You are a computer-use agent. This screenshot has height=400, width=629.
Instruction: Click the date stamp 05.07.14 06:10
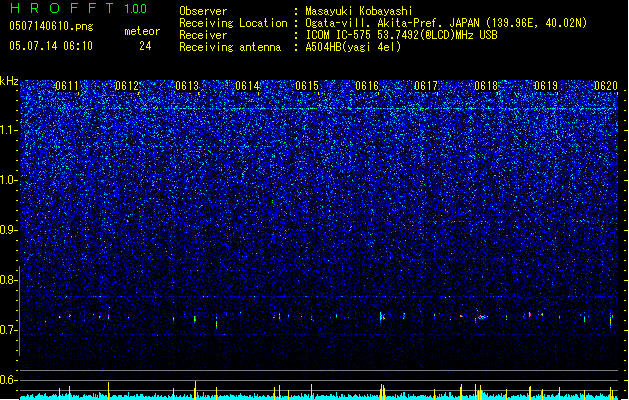click(51, 46)
